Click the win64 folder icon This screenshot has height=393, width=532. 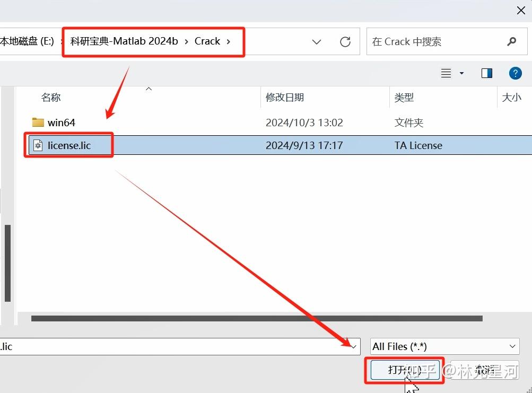pyautogui.click(x=38, y=122)
